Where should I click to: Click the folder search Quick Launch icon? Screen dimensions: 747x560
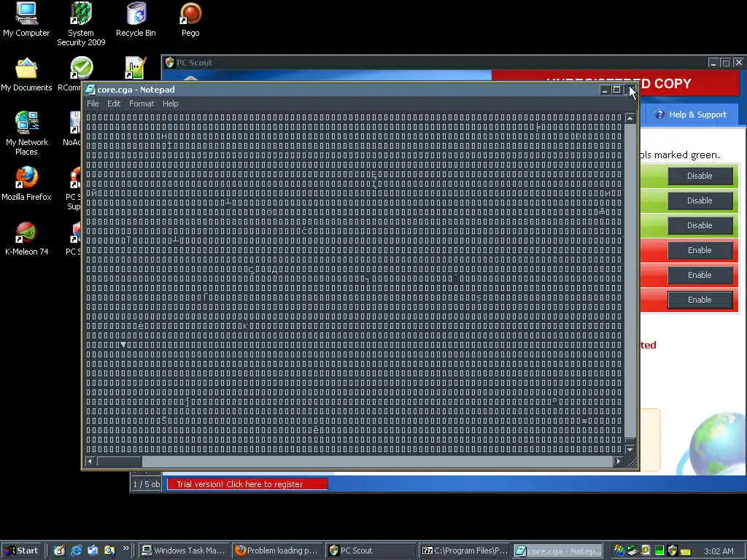coord(109,551)
